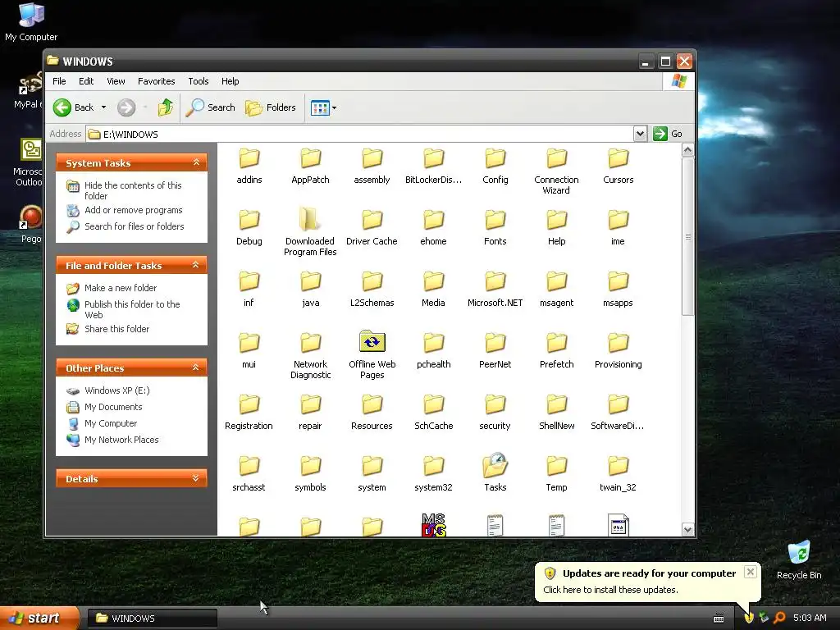The image size is (840, 630).
Task: Select the My Computer desktop icon
Action: 31,22
